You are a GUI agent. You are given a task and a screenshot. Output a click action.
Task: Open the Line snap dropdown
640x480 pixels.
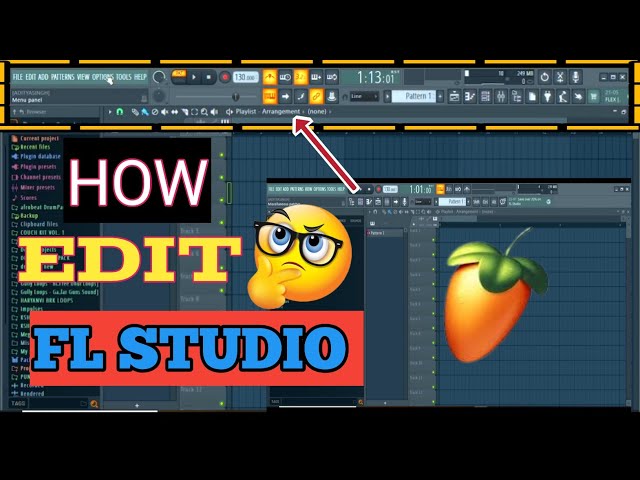tap(364, 96)
